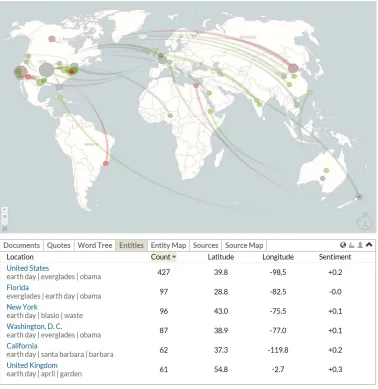This screenshot has height=389, width=378.
Task: Reset the map view with the middle control
Action: pyautogui.click(x=5, y=216)
